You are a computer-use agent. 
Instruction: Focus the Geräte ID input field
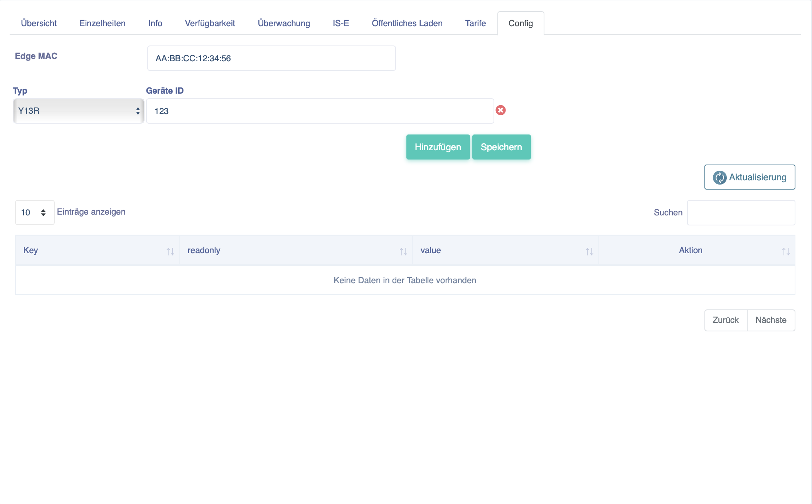320,111
